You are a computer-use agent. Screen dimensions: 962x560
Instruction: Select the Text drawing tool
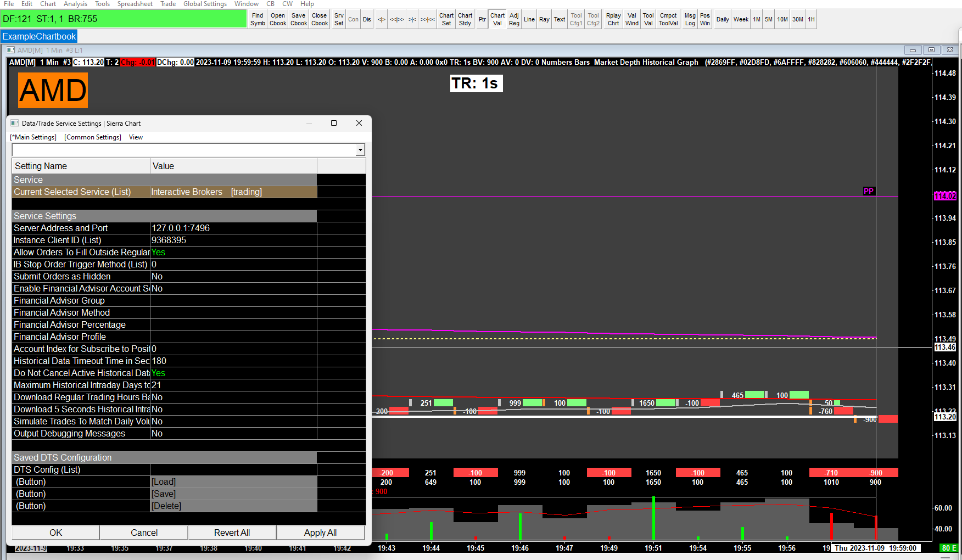(x=560, y=19)
